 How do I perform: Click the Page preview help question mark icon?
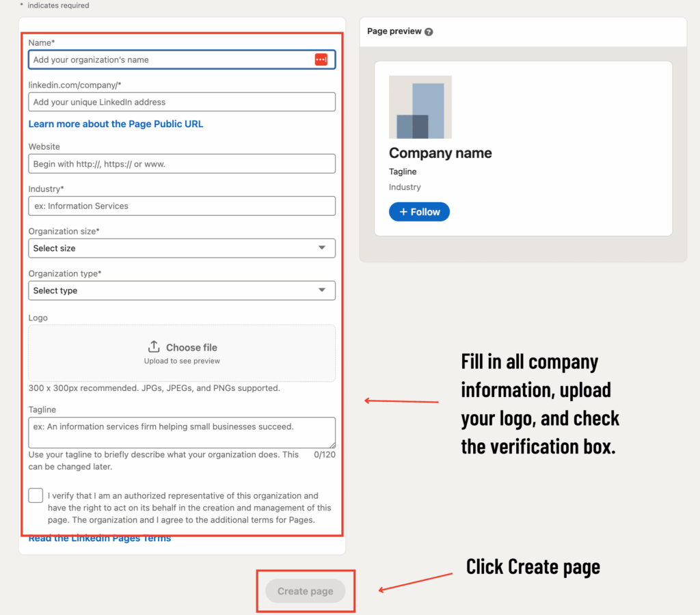click(x=429, y=31)
